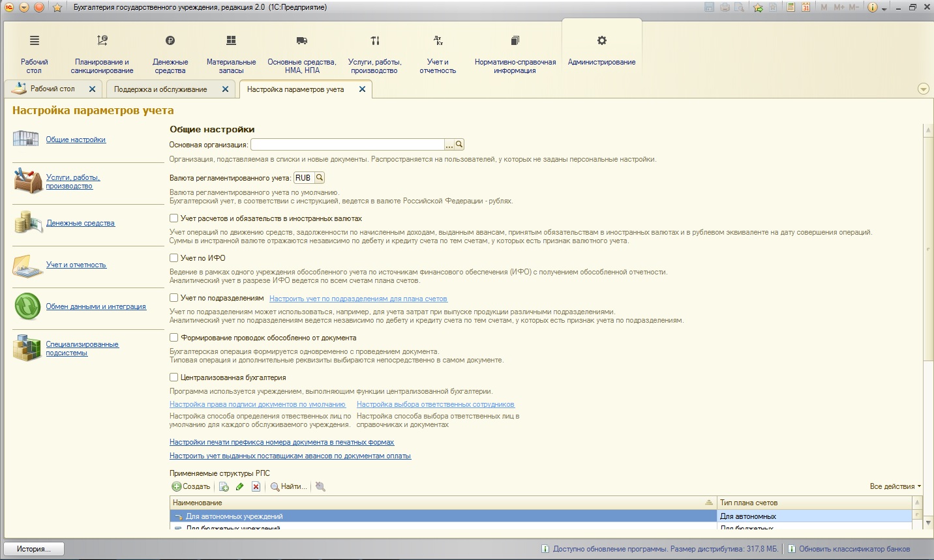Open Настроить учет по подразделениям для плана счетов
Viewport: 934px width, 560px height.
pos(358,299)
